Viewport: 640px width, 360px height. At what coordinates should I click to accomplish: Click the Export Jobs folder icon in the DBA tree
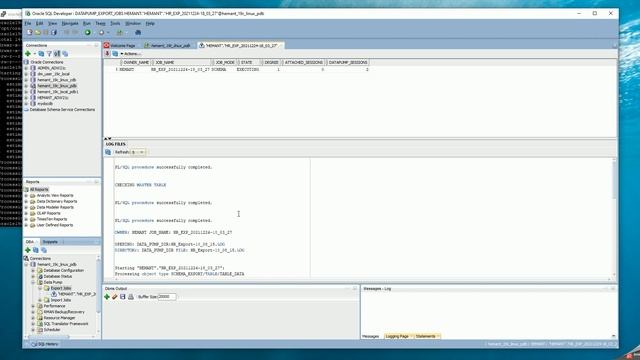click(x=47, y=288)
